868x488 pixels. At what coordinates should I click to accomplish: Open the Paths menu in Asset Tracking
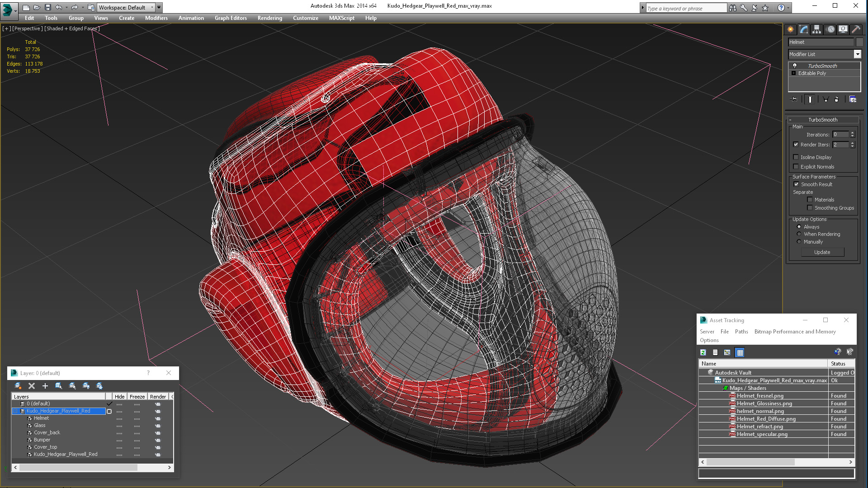[x=741, y=332]
